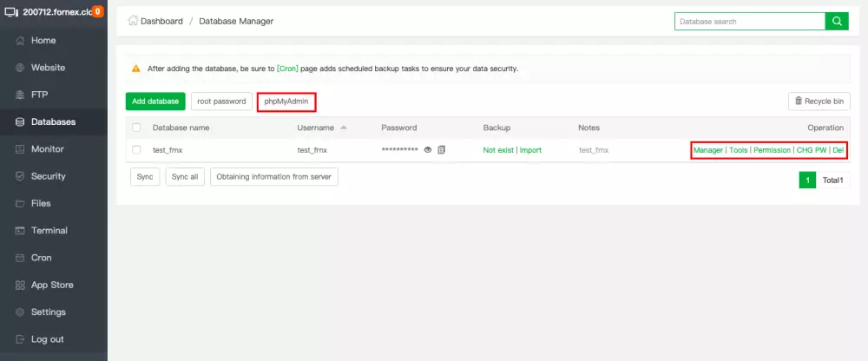The image size is (868, 361).
Task: Open Tools for test_fmx
Action: pos(739,150)
